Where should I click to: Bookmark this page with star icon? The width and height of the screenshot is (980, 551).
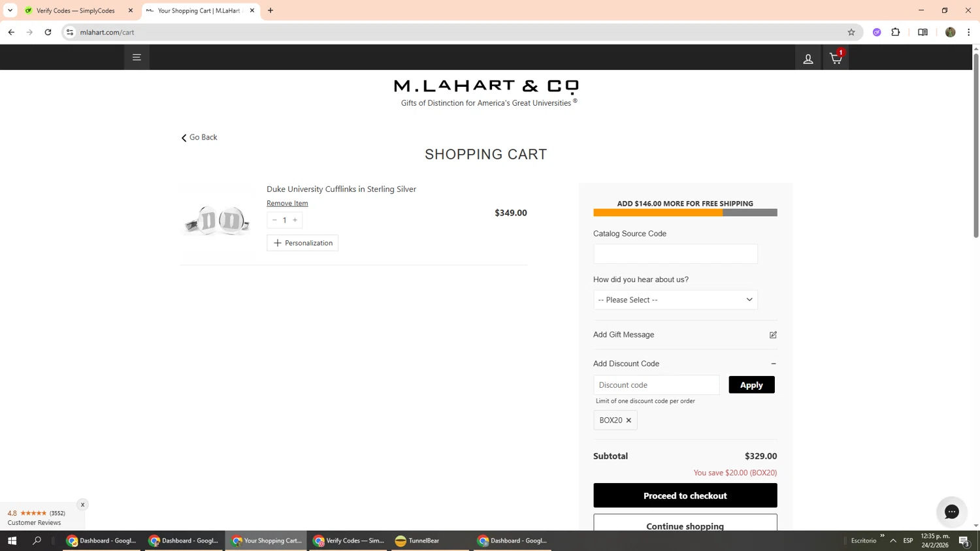(851, 32)
